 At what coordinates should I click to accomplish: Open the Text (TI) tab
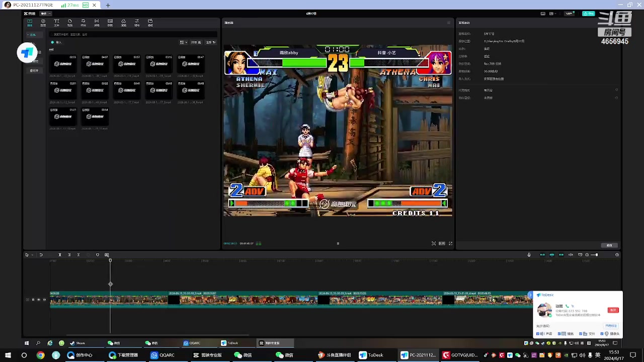click(56, 22)
